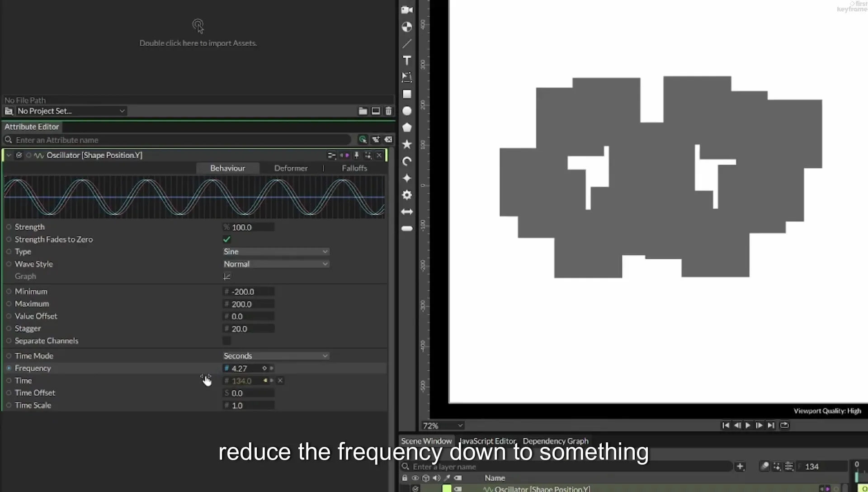Open the Wave Style dropdown showing Normal
Image resolution: width=868 pixels, height=492 pixels.
pyautogui.click(x=276, y=264)
